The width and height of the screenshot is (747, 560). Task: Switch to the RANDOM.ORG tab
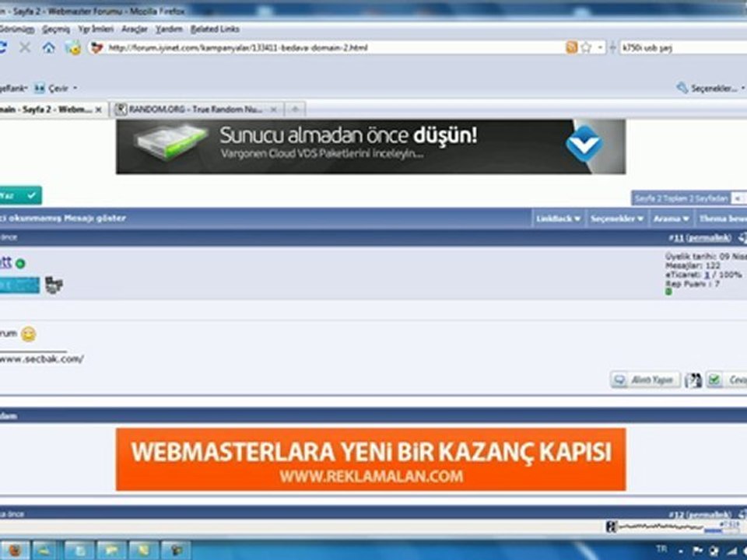(195, 110)
